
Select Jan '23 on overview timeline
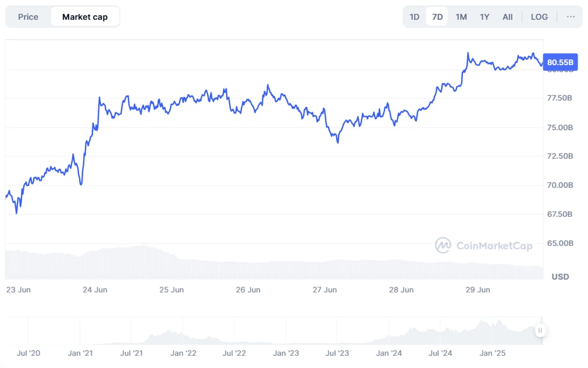pos(286,353)
